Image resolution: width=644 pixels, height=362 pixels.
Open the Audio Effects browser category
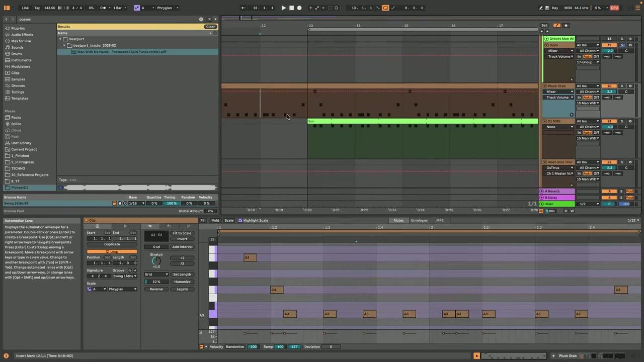[x=22, y=35]
